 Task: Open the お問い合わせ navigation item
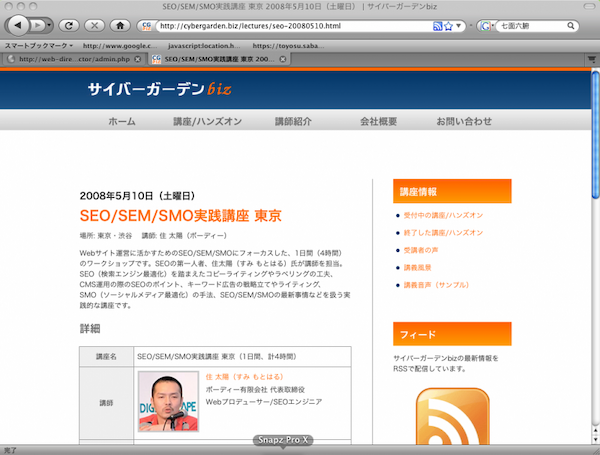coord(464,121)
